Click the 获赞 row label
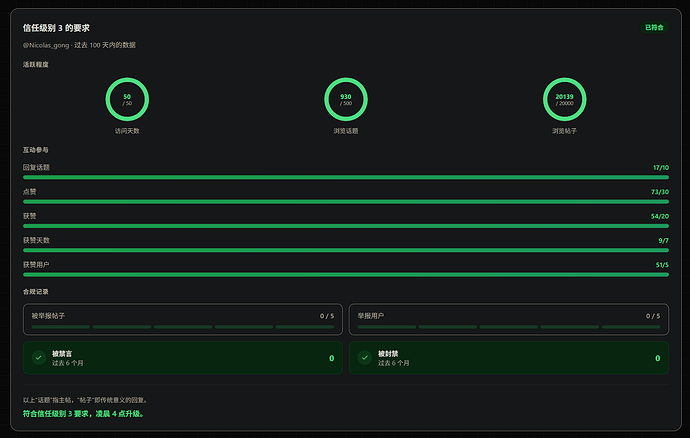This screenshot has height=438, width=690. (x=29, y=216)
